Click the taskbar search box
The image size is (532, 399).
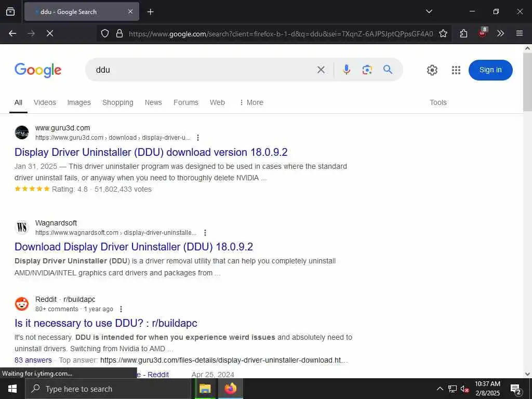(108, 389)
